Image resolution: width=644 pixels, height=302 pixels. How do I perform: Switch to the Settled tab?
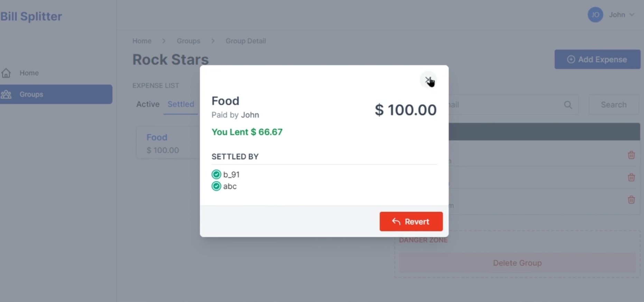tap(180, 104)
